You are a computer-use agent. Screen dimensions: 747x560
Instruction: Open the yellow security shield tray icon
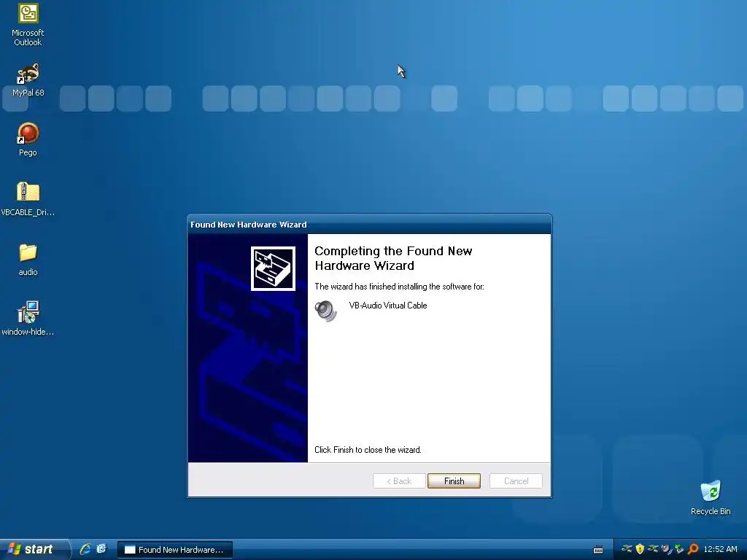[x=640, y=549]
